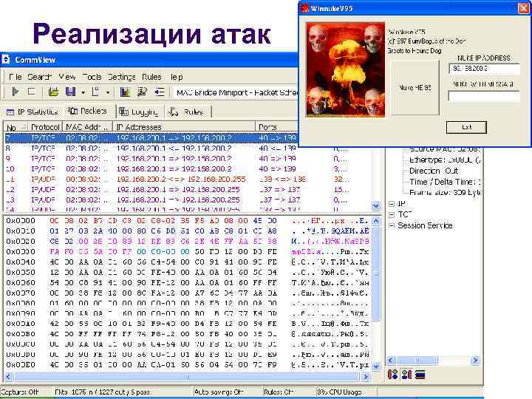
Task: Open the dropdown arrow beside the page icon
Action: [x=108, y=92]
